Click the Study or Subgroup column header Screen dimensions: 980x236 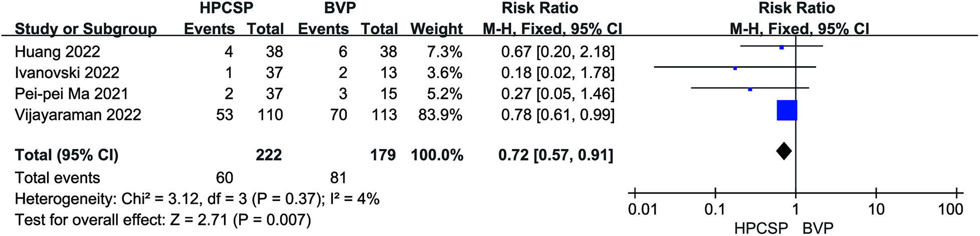(86, 29)
